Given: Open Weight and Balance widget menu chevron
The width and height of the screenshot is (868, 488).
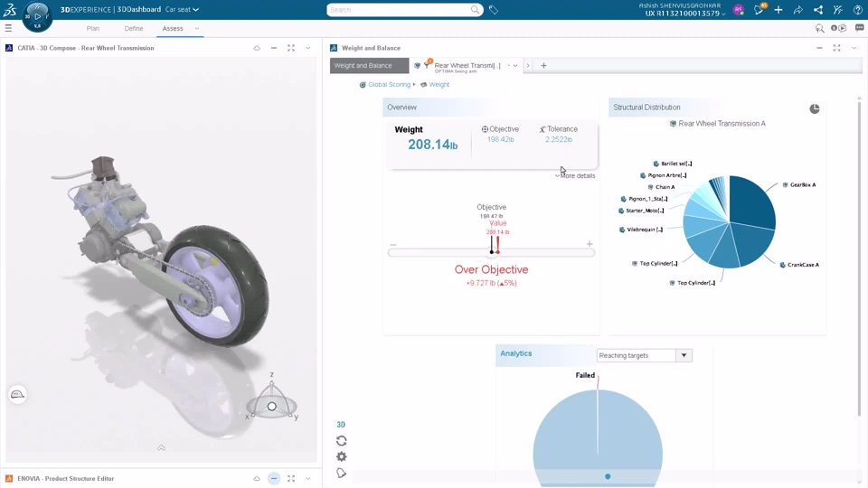Looking at the screenshot, I should coord(854,48).
